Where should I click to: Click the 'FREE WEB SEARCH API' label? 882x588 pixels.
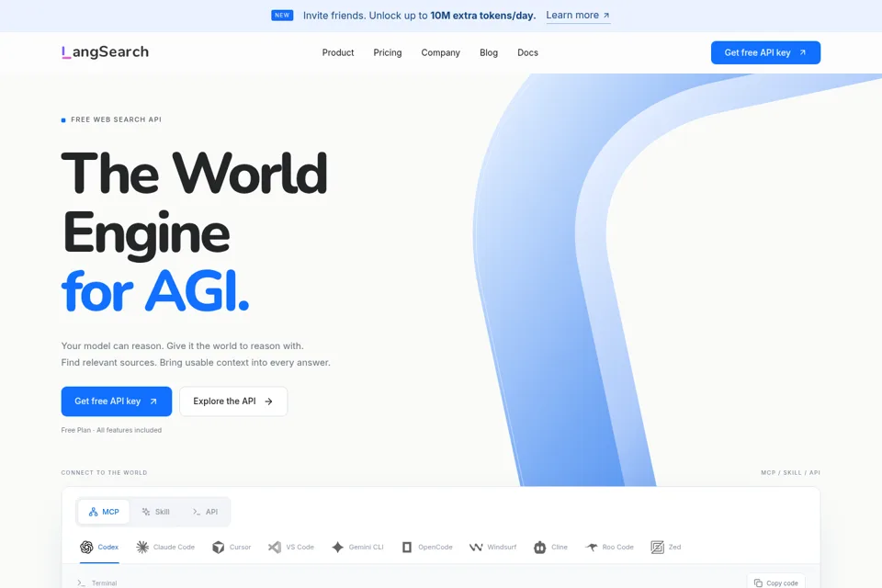tap(116, 119)
